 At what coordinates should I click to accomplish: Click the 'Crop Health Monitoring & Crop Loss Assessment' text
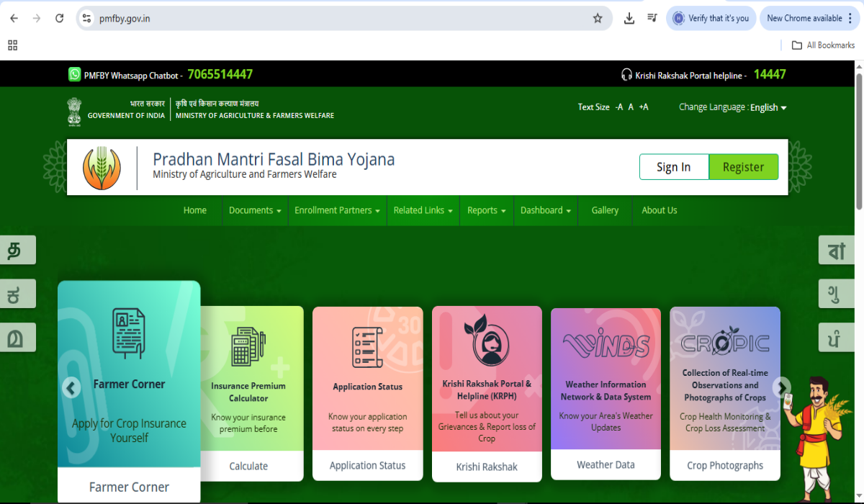[725, 422]
